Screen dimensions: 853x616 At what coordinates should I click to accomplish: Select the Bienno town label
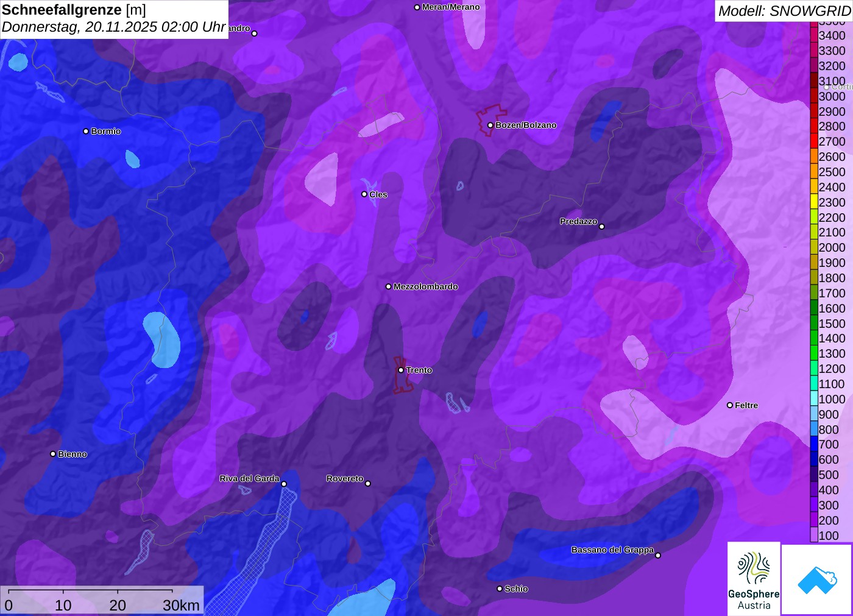[x=73, y=454]
